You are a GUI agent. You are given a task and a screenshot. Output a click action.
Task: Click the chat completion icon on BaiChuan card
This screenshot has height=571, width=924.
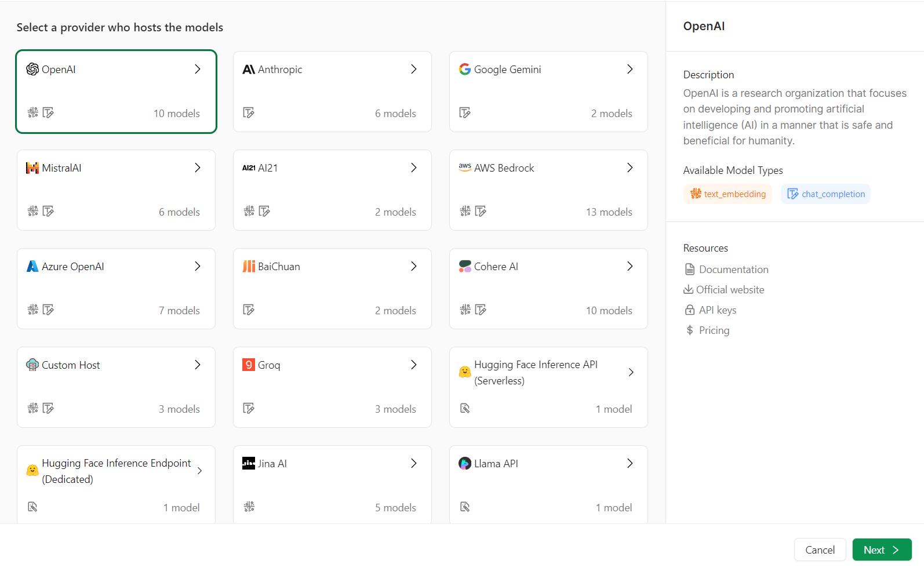pyautogui.click(x=249, y=310)
